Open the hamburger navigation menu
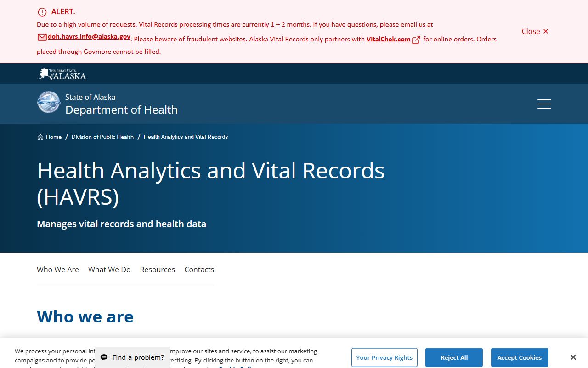 pos(544,104)
